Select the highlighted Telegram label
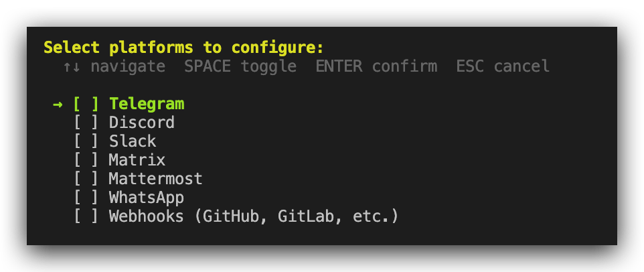 pos(147,104)
